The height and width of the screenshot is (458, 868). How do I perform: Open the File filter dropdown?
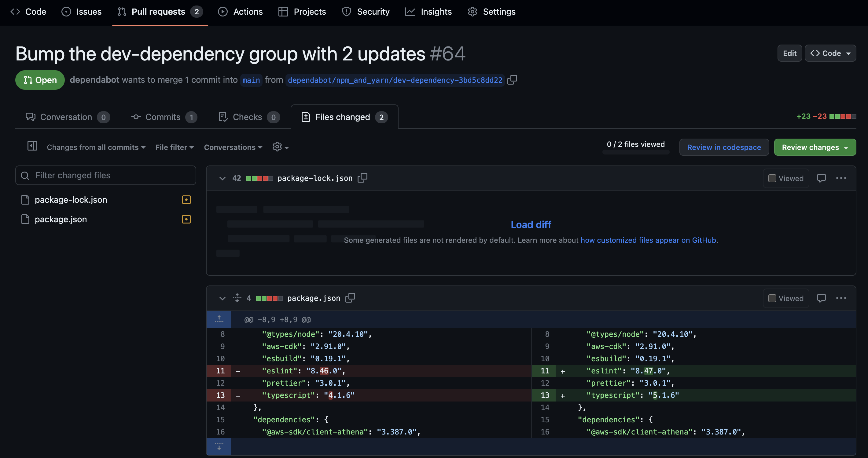click(175, 147)
